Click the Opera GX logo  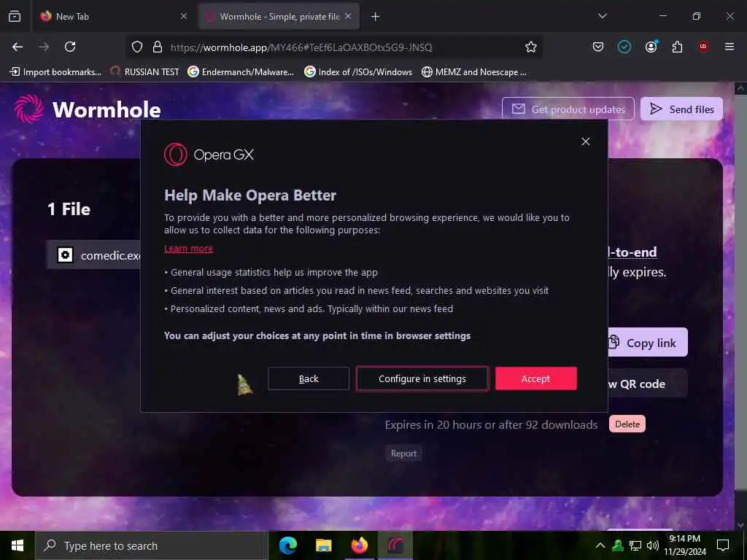pyautogui.click(x=209, y=155)
